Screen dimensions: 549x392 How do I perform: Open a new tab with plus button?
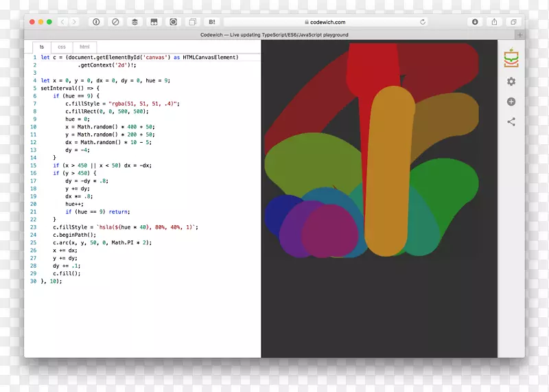(519, 34)
